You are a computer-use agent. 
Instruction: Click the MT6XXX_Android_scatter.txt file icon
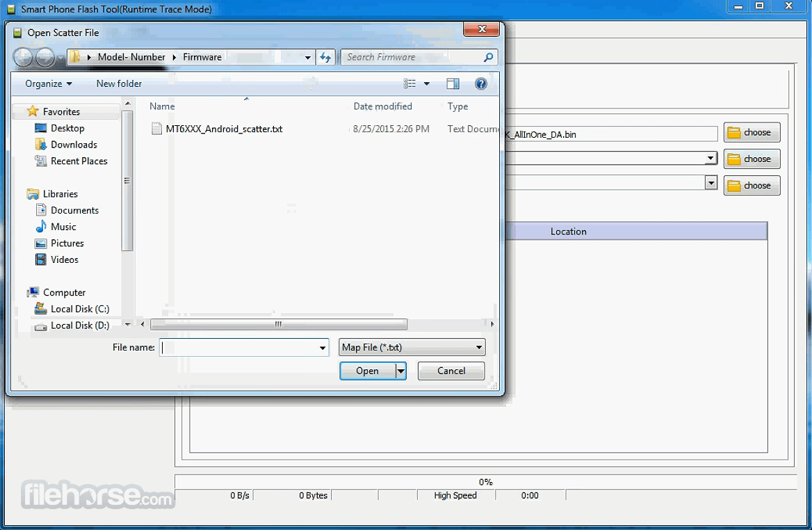pyautogui.click(x=156, y=129)
